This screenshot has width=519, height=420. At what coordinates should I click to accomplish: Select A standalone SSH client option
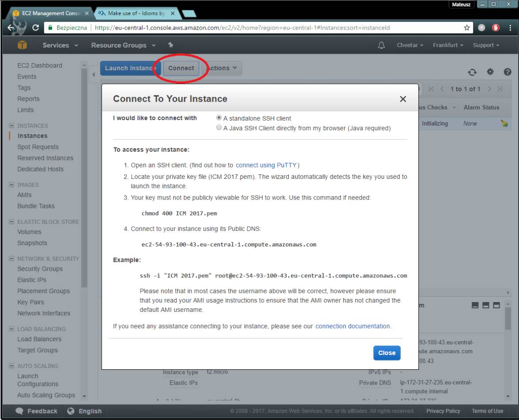coord(219,118)
